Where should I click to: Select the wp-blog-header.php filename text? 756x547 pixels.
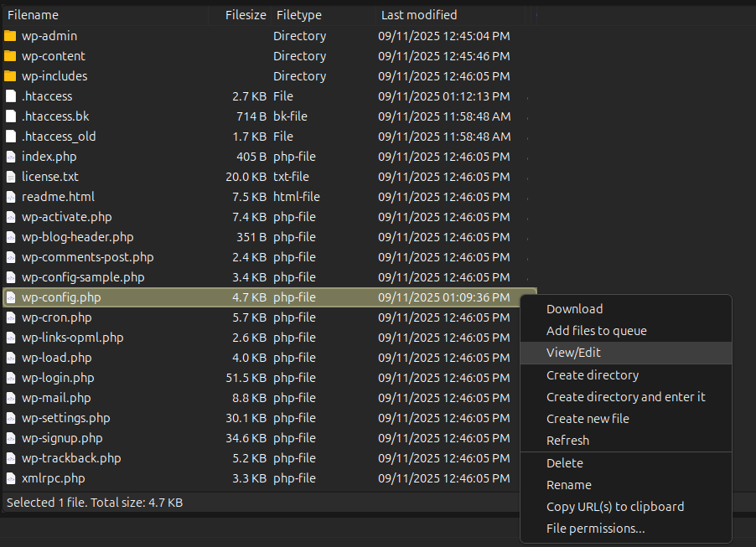coord(78,237)
